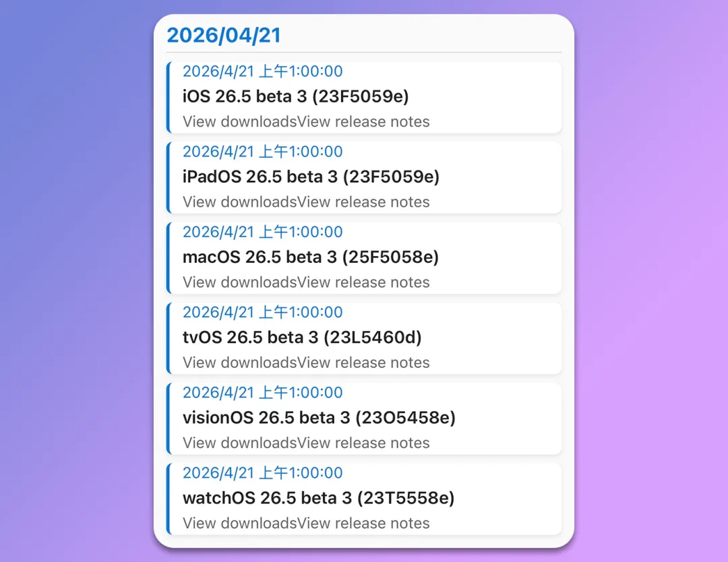728x562 pixels.
Task: Select the watchOS 26.5 beta 3 title
Action: click(318, 498)
